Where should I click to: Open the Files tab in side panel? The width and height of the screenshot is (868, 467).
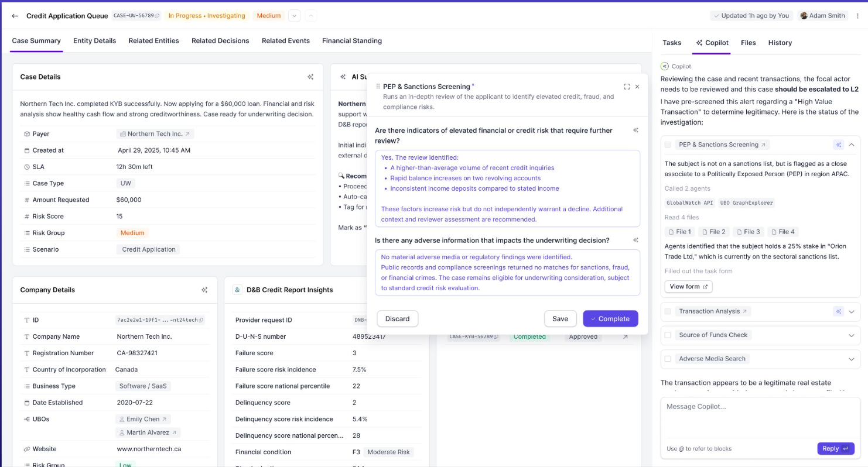pos(749,43)
